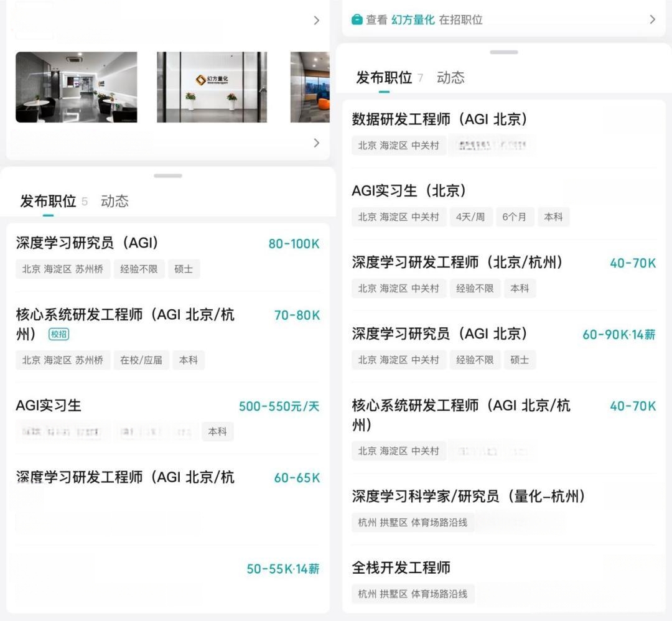Open job 深度学习研究员（AGI 北京）
The width and height of the screenshot is (672, 621).
pyautogui.click(x=439, y=334)
